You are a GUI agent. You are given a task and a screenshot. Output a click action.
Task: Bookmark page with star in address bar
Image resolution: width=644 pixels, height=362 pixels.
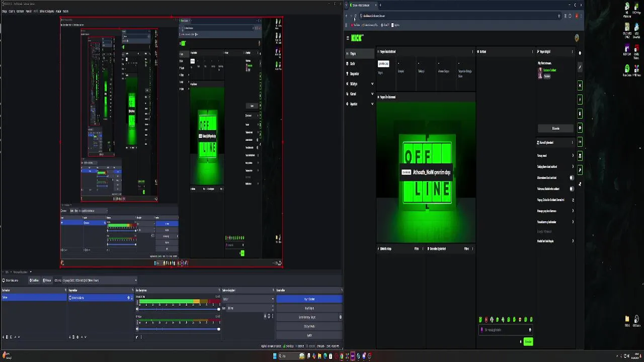tap(558, 16)
